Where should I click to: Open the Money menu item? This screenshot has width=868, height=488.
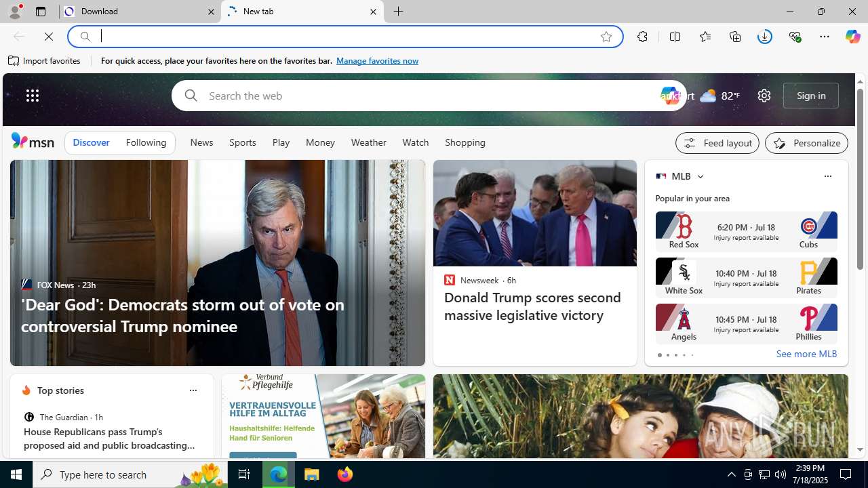point(320,143)
